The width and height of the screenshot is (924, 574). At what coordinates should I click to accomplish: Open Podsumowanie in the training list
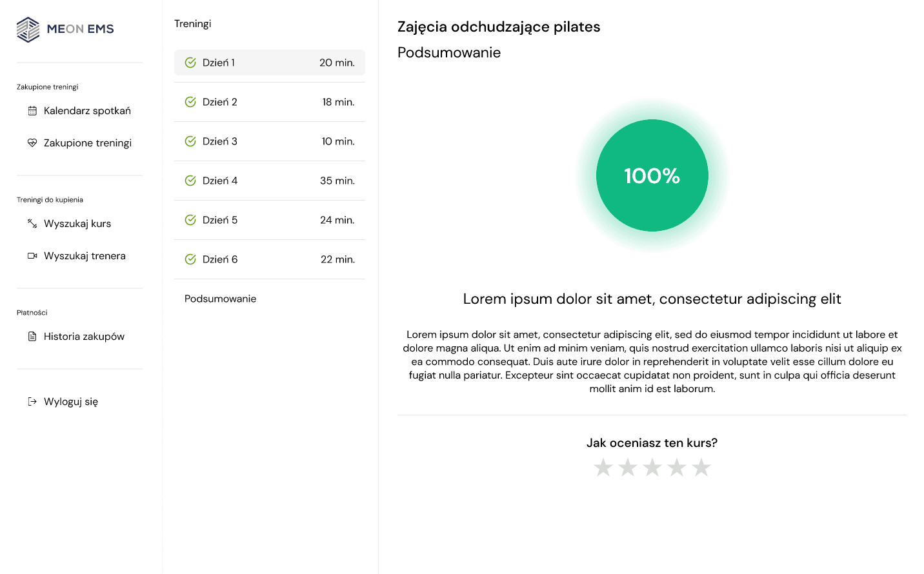pyautogui.click(x=221, y=299)
